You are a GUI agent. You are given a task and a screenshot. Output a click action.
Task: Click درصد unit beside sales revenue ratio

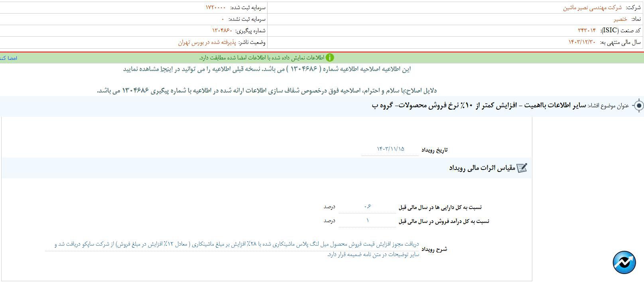(x=329, y=221)
